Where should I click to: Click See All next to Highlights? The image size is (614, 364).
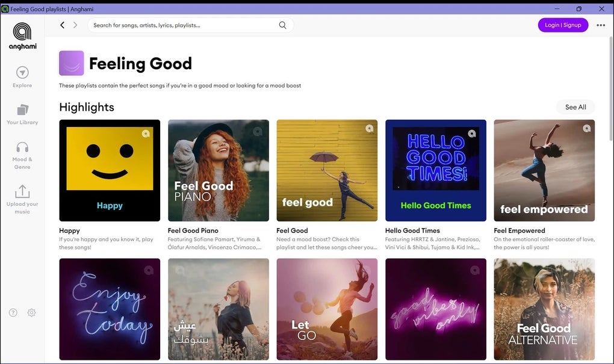(x=575, y=106)
